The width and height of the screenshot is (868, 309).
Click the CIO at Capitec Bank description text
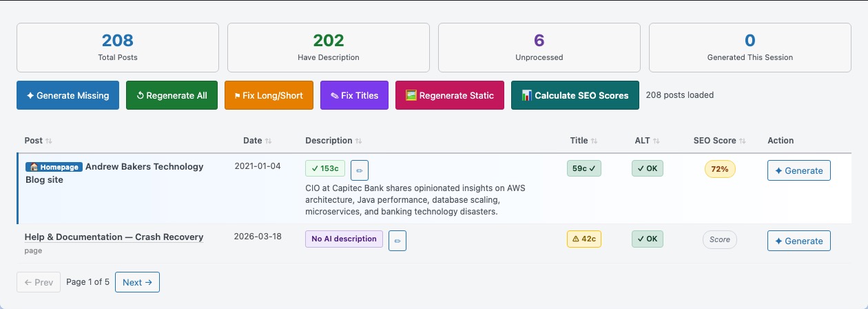[415, 200]
